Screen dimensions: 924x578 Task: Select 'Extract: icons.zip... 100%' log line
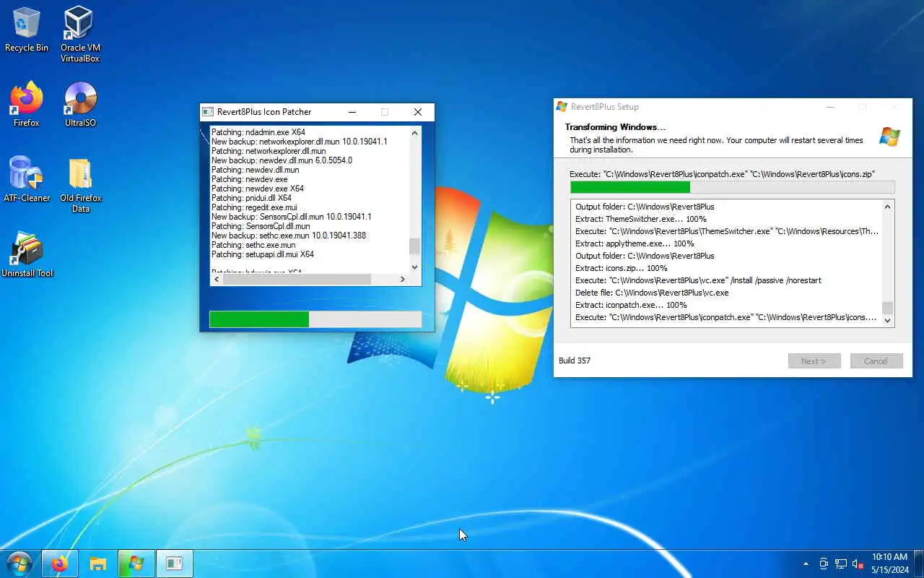tap(622, 268)
